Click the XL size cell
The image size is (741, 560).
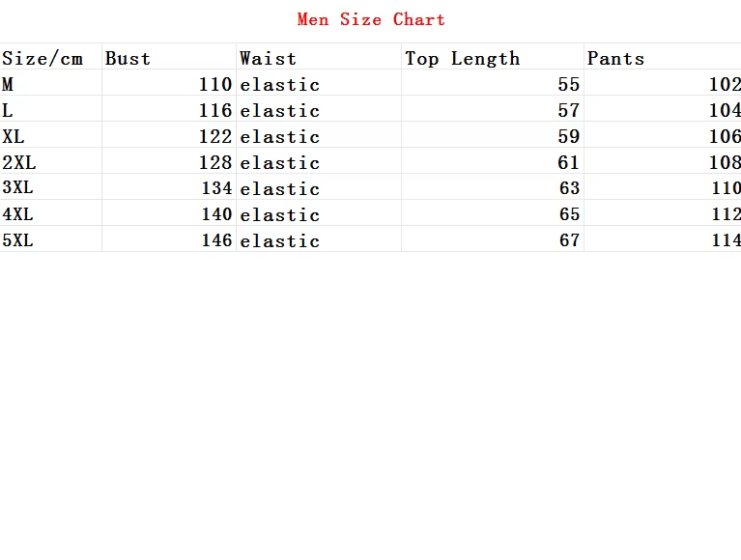point(14,137)
